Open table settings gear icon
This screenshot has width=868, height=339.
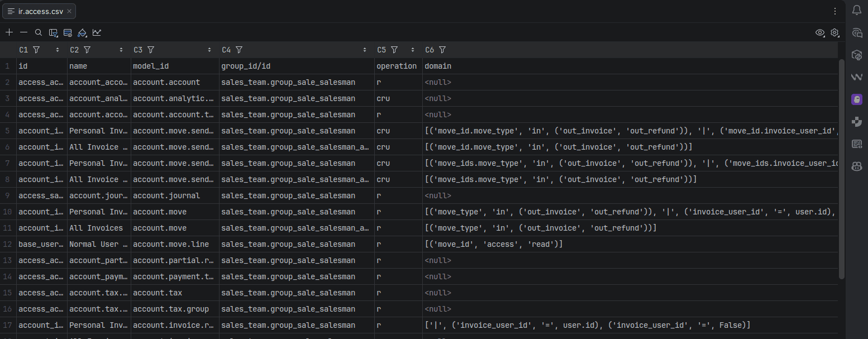[834, 32]
